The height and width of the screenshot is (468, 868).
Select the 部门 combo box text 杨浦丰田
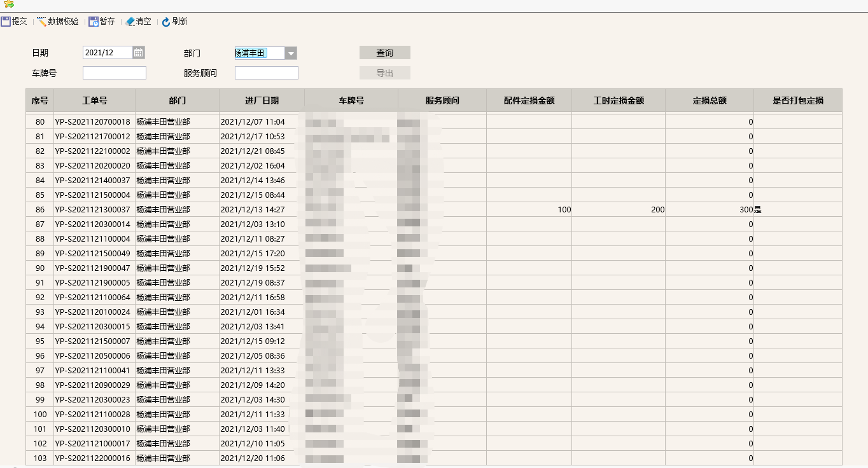coord(250,53)
